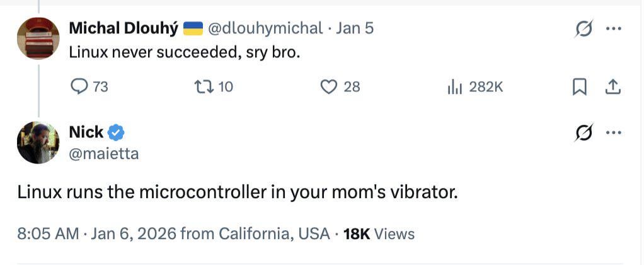Open more options on Michal's tweet
Screen dimensions: 644x265
pos(613,28)
